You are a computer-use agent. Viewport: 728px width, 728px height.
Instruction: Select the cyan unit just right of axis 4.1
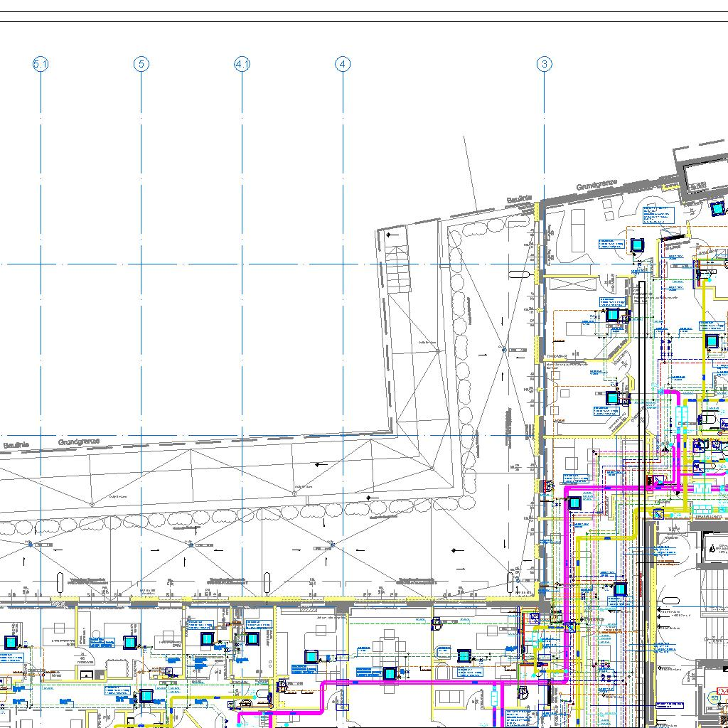tap(252, 638)
